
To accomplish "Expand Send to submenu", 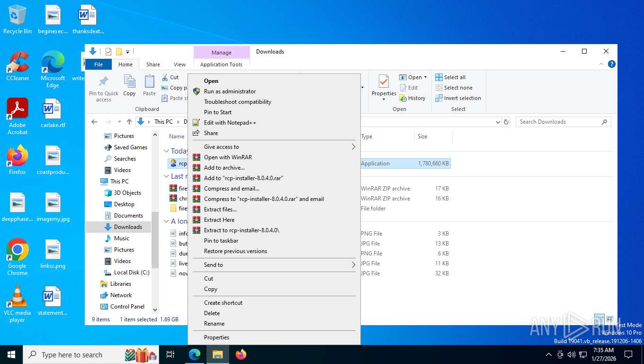I will click(x=274, y=265).
